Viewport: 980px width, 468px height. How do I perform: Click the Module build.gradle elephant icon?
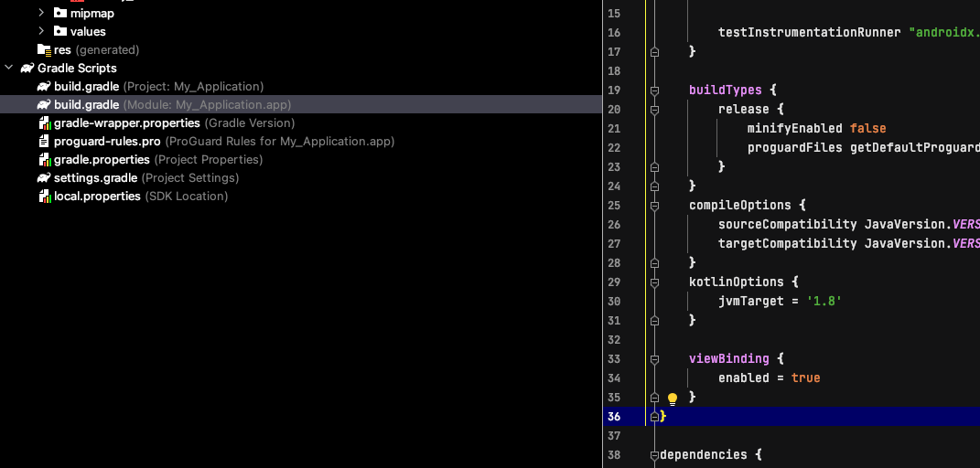44,104
